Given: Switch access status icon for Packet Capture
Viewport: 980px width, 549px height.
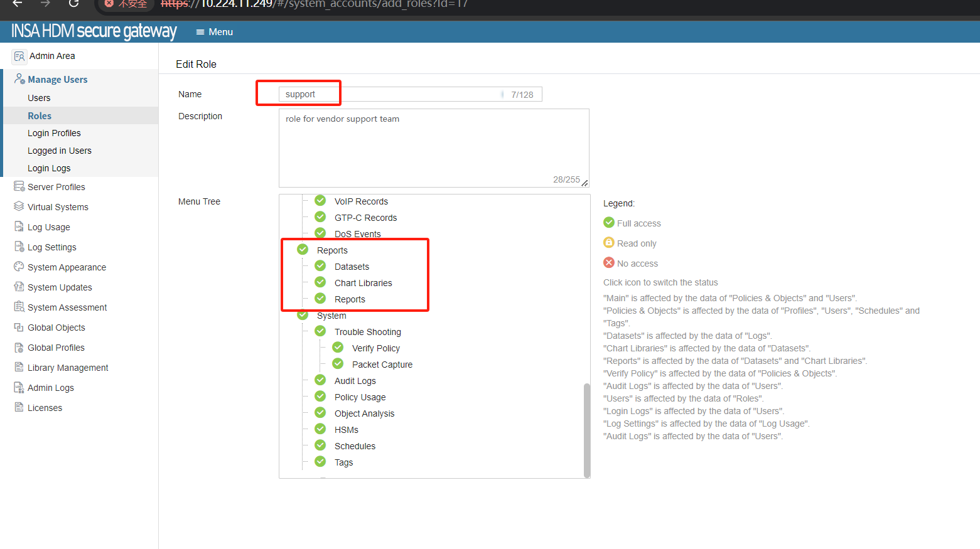Looking at the screenshot, I should [338, 364].
